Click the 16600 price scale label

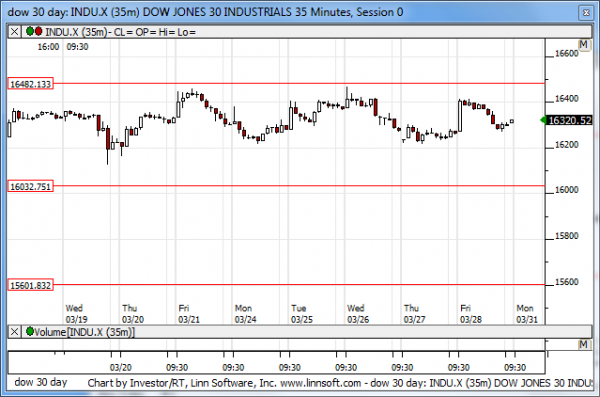pos(567,54)
